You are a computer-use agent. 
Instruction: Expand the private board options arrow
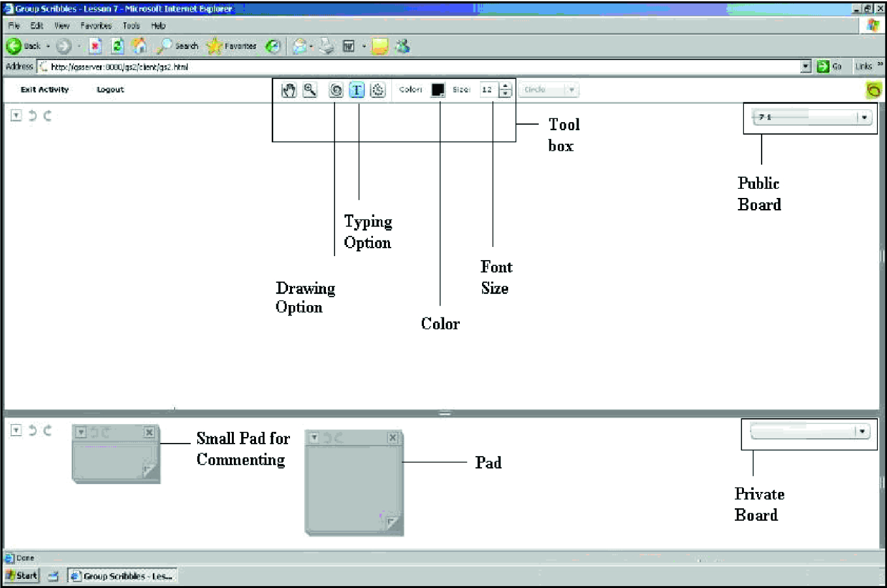tap(16, 430)
